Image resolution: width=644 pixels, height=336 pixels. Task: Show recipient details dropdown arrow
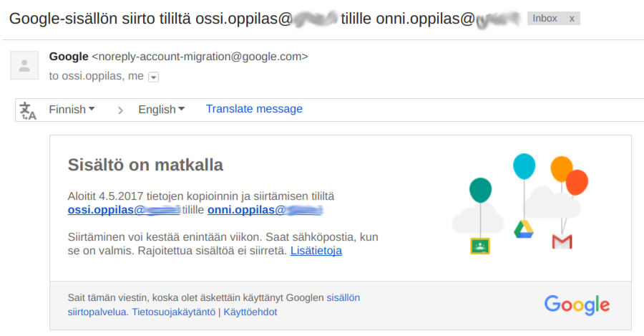[x=154, y=77]
